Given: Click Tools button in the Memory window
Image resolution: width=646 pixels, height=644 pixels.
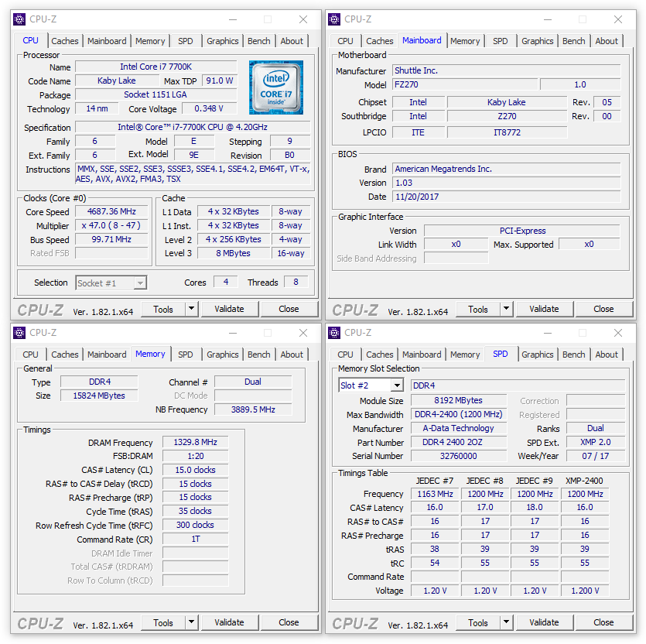Looking at the screenshot, I should point(163,622).
